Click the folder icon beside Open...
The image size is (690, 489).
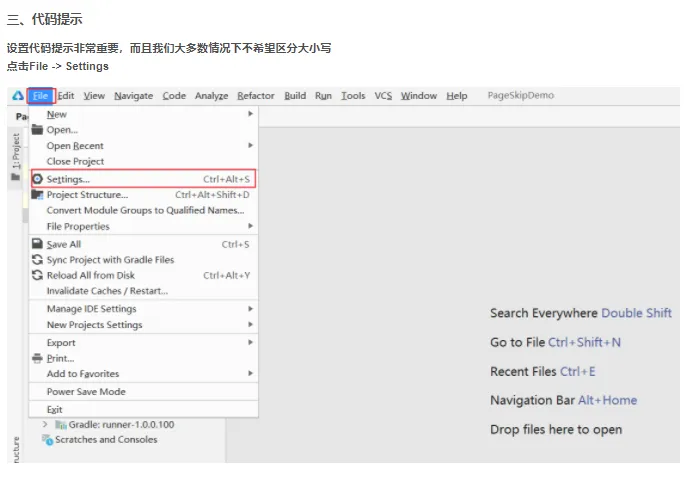37,129
